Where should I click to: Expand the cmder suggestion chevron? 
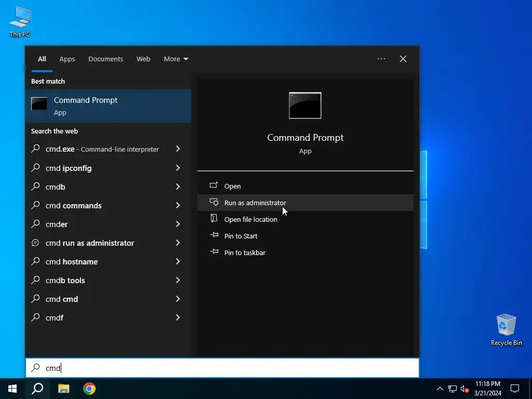click(178, 223)
